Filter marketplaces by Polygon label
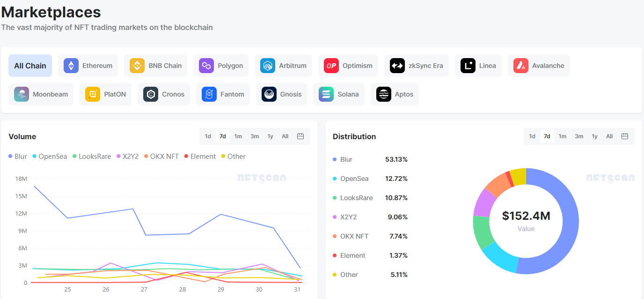This screenshot has height=299, width=644. pyautogui.click(x=230, y=66)
